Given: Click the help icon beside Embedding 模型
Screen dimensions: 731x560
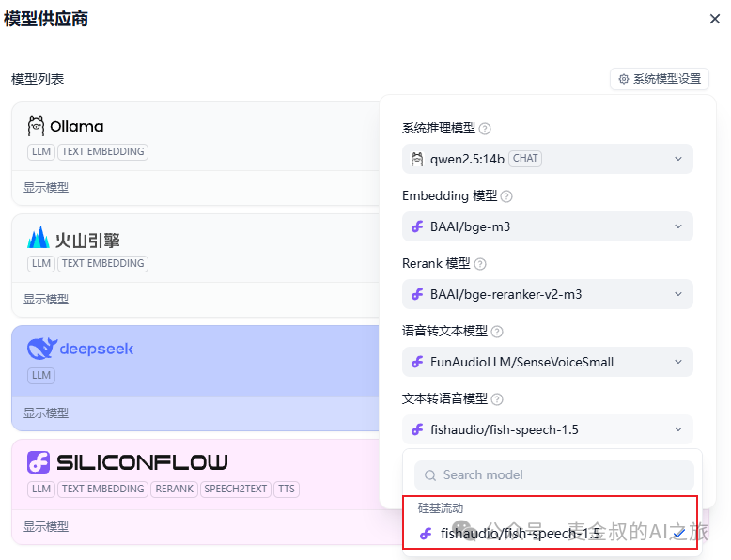Looking at the screenshot, I should [506, 196].
